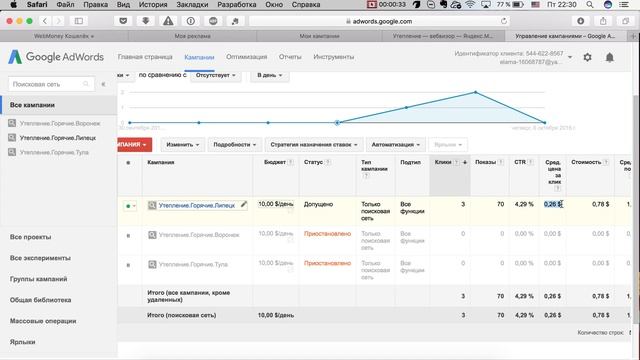Image resolution: width=640 pixels, height=360 pixels.
Task: Click the Поисковая сеть search field
Action: click(51, 84)
